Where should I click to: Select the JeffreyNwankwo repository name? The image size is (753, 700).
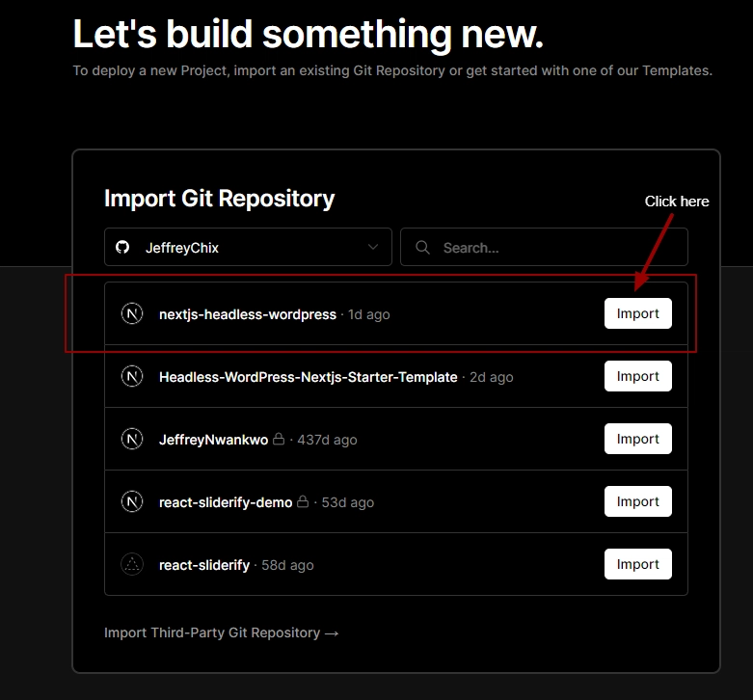coord(214,440)
